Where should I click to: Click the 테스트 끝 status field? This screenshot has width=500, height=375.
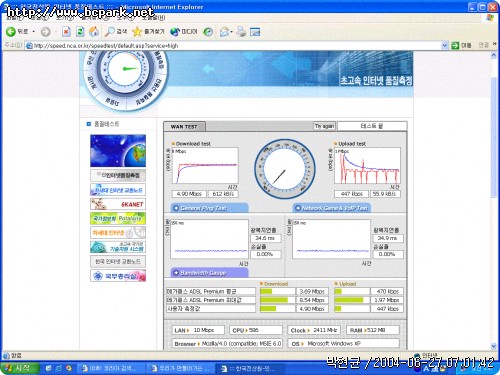pos(372,126)
